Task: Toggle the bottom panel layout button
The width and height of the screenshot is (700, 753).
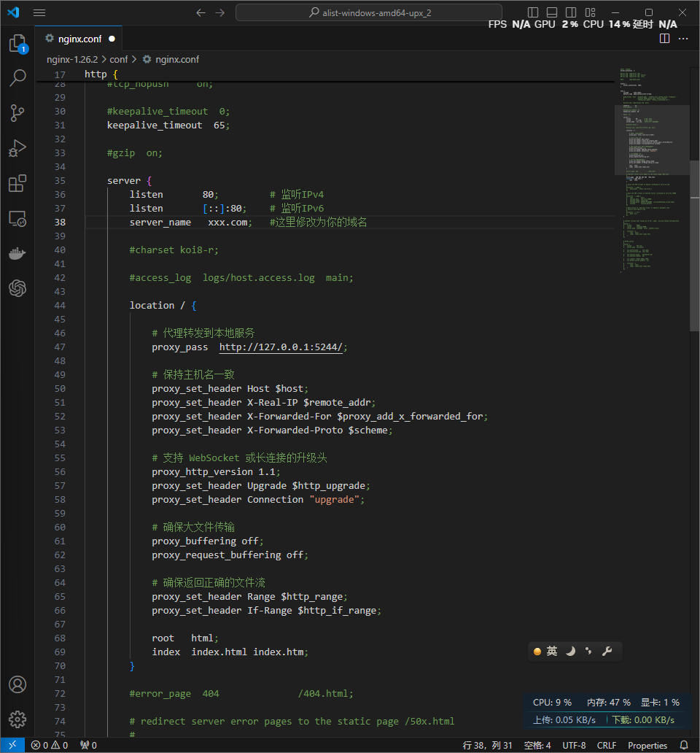Action: pos(552,12)
